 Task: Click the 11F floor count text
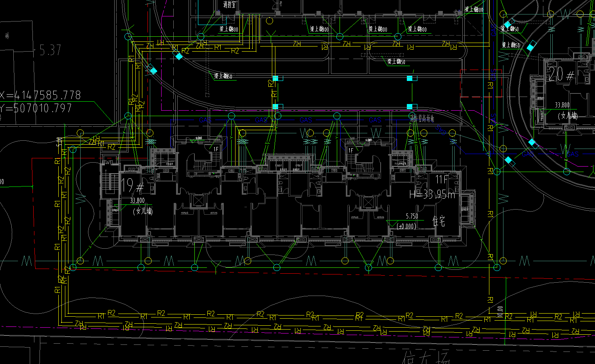click(x=442, y=180)
